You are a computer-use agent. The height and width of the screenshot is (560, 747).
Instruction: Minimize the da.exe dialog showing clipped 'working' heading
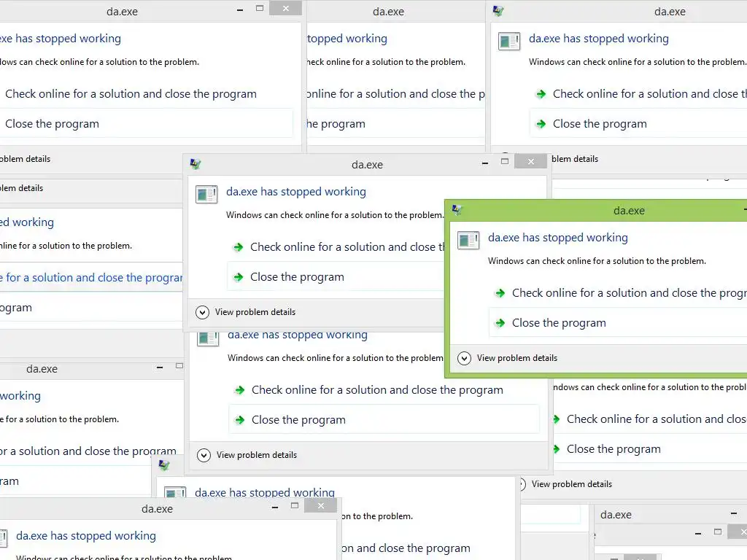coord(160,367)
